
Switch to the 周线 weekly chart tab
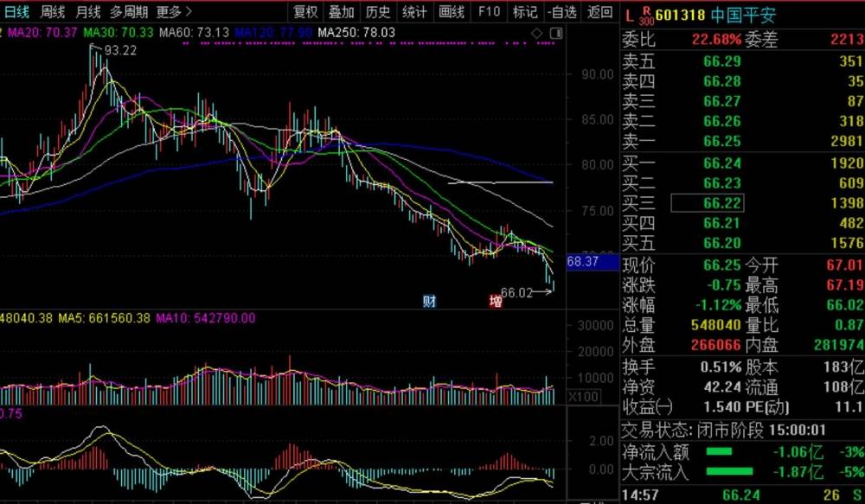pos(53,11)
